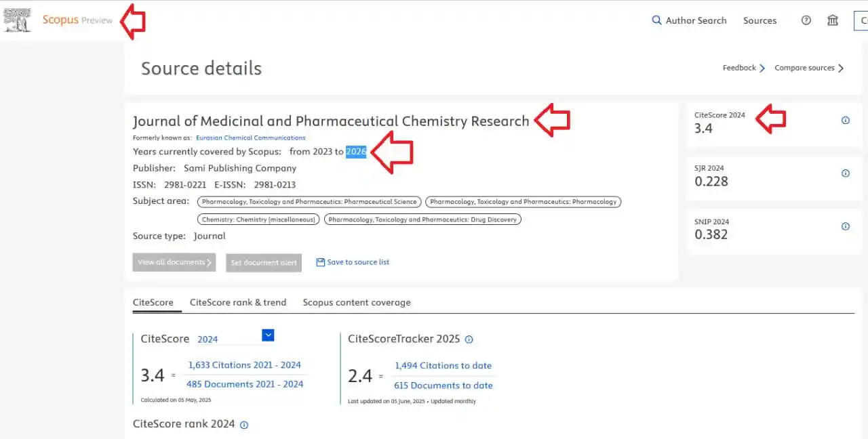Click the ISSN 2981-0221 value
This screenshot has height=439, width=868.
pyautogui.click(x=186, y=184)
